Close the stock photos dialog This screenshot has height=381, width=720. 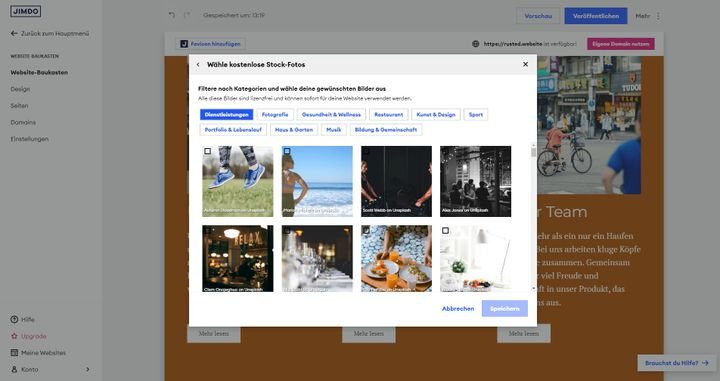(x=525, y=64)
